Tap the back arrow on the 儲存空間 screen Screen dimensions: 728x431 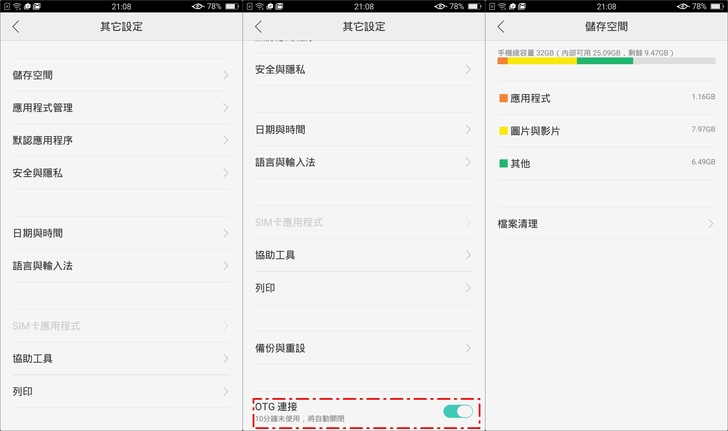point(501,26)
